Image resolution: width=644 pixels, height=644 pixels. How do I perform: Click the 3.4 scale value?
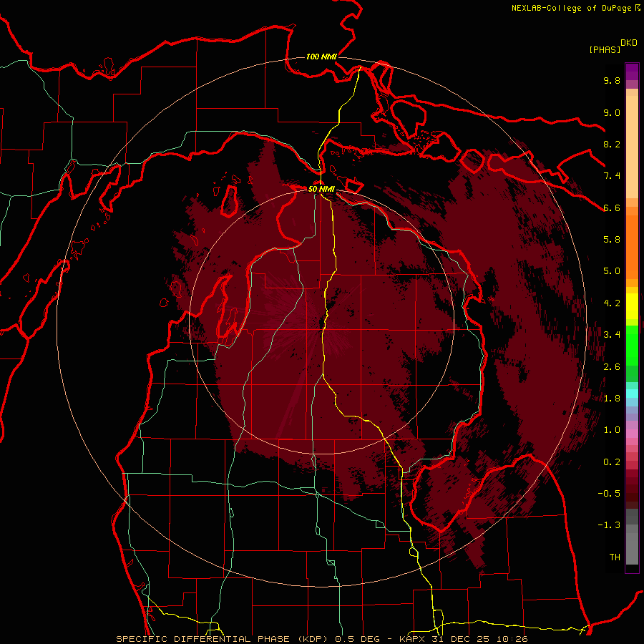[x=612, y=335]
